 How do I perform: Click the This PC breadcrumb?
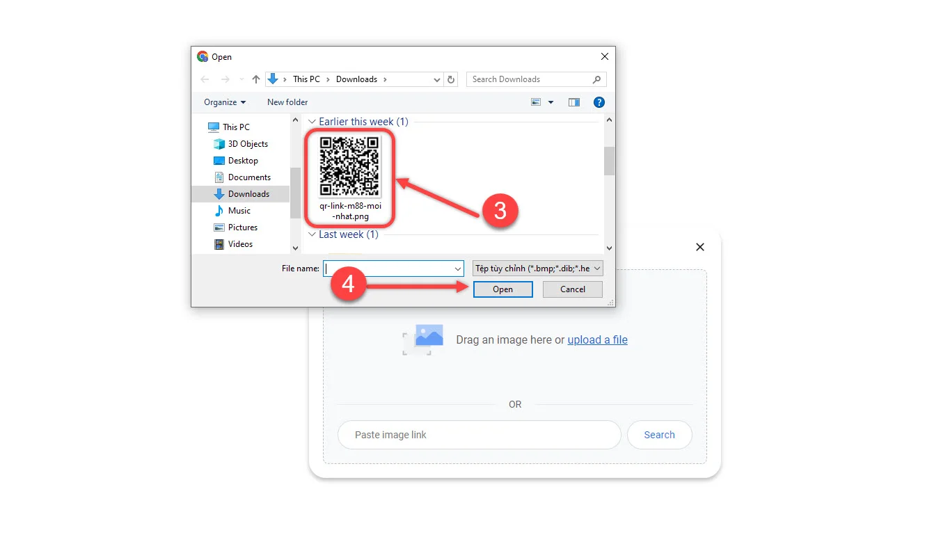click(306, 79)
